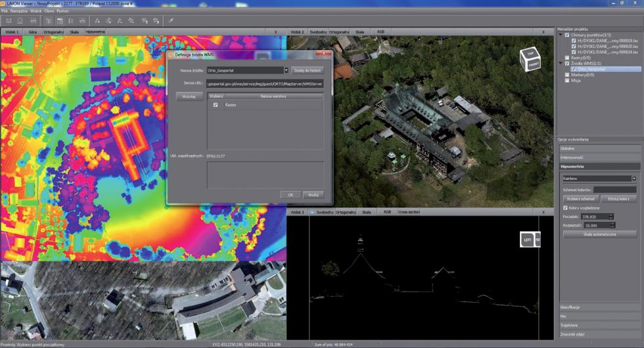Click the Wybierz schemat button
The width and height of the screenshot is (644, 348).
tap(580, 199)
